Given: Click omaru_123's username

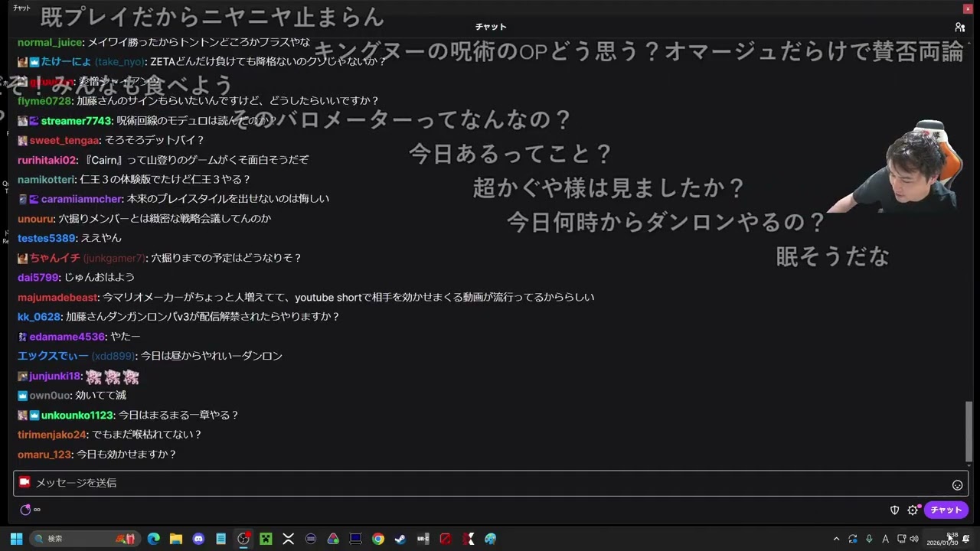Looking at the screenshot, I should [44, 455].
